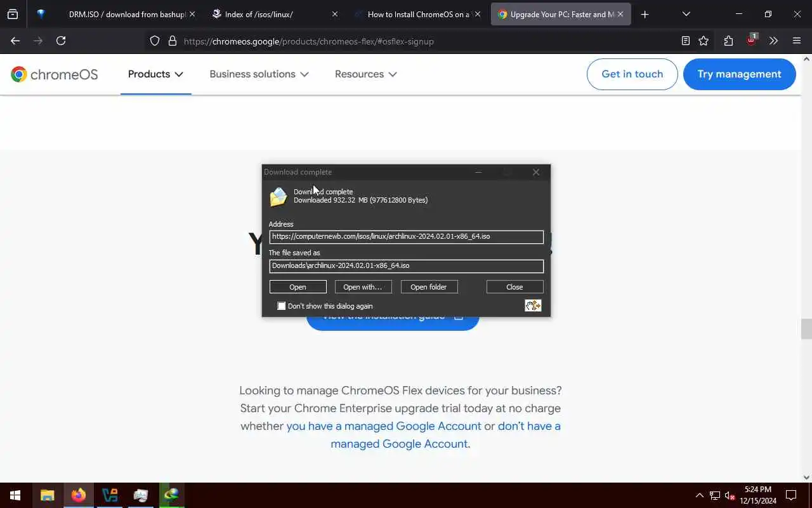The width and height of the screenshot is (812, 508).
Task: Switch to Index of /isos/linux/ tab
Action: [274, 14]
